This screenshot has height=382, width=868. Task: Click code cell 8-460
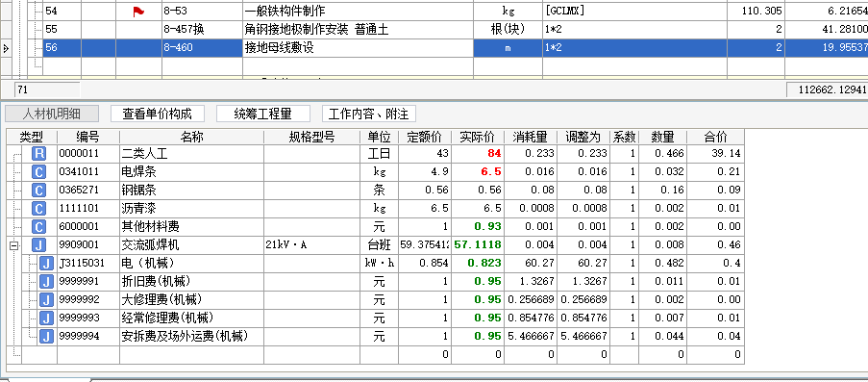coord(202,48)
